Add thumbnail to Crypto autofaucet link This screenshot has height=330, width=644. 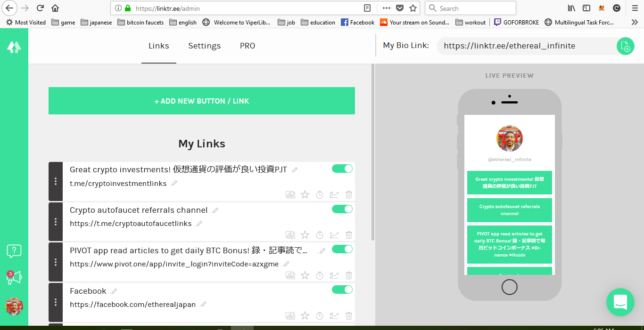[x=290, y=235]
